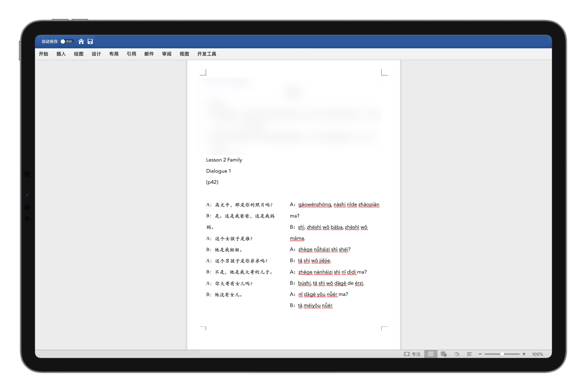Switch to Web Layout view icon

click(x=444, y=354)
